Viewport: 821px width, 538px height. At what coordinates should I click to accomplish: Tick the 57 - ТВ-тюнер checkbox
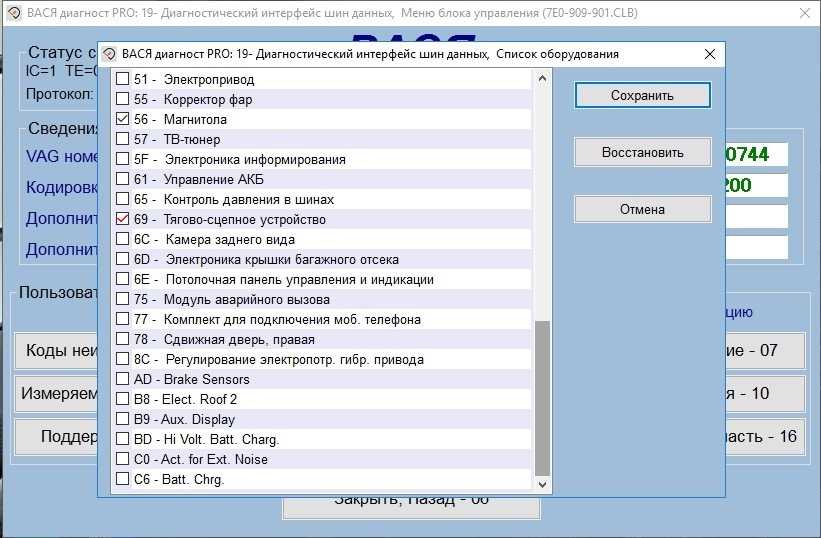[x=122, y=139]
